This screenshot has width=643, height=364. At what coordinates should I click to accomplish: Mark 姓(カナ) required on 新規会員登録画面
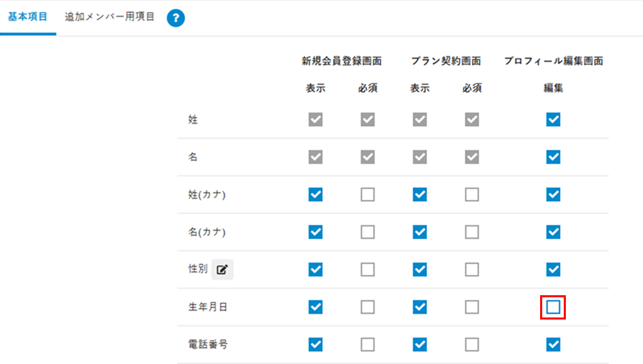368,195
